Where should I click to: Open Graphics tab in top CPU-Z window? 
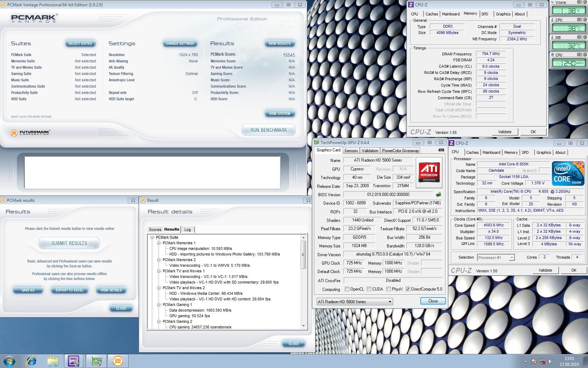pos(503,14)
